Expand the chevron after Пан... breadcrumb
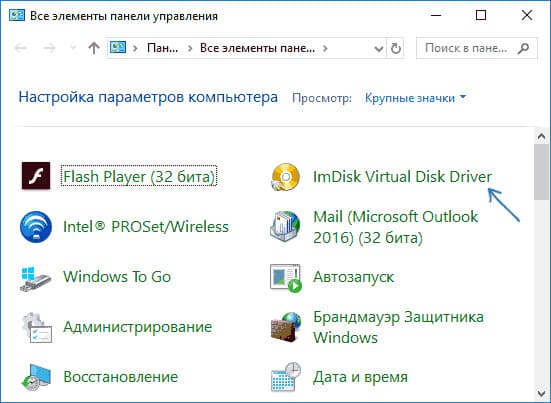 pyautogui.click(x=190, y=48)
